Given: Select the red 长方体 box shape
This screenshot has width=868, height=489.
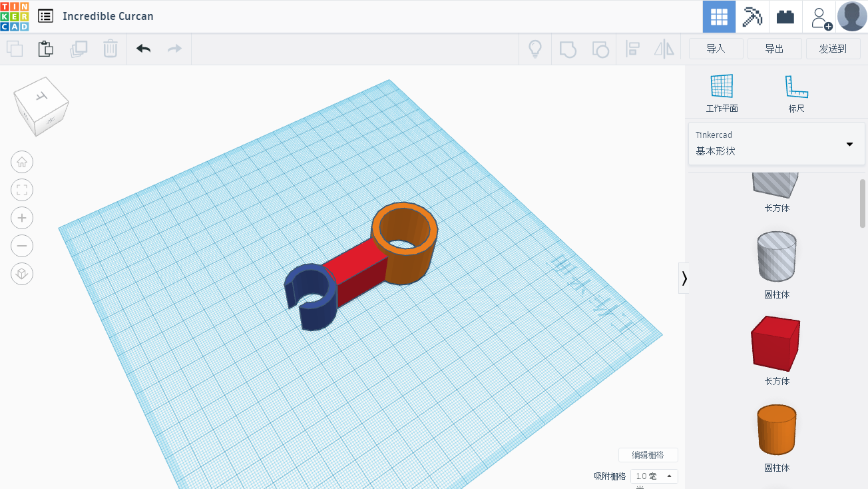Looking at the screenshot, I should point(775,344).
